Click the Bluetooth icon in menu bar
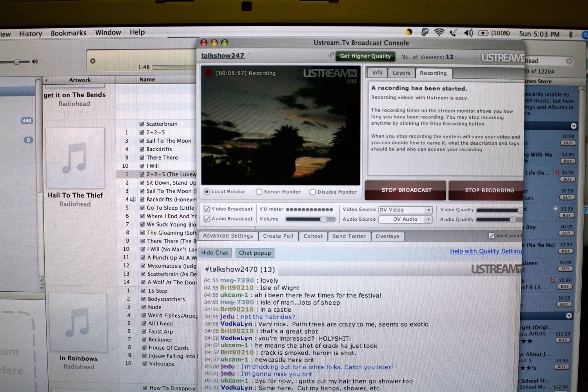 coord(571,34)
